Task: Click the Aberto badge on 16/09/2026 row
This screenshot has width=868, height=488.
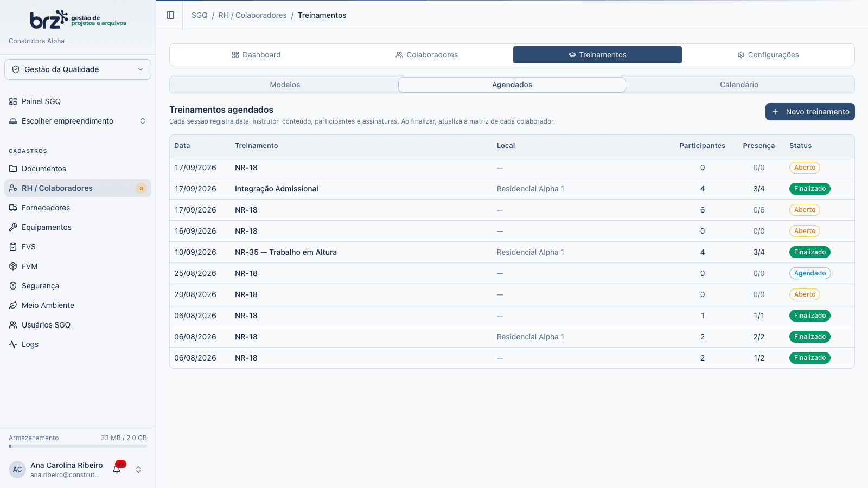Action: click(x=805, y=231)
